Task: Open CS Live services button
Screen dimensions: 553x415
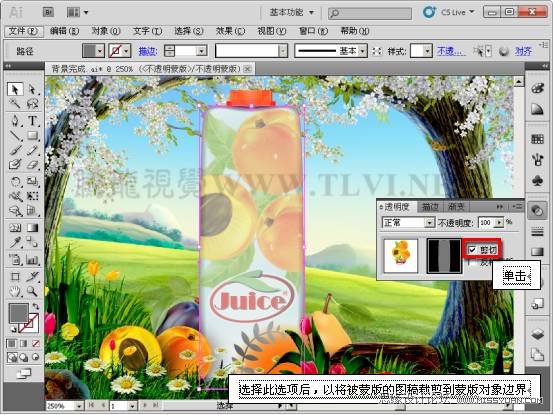Action: (x=449, y=12)
